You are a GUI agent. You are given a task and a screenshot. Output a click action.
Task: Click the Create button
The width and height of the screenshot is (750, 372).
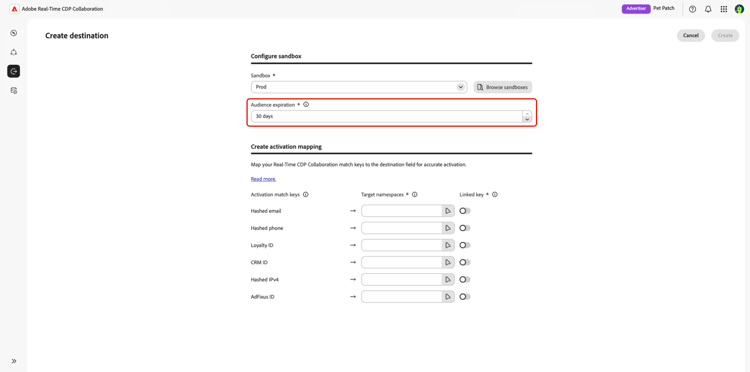(x=725, y=35)
